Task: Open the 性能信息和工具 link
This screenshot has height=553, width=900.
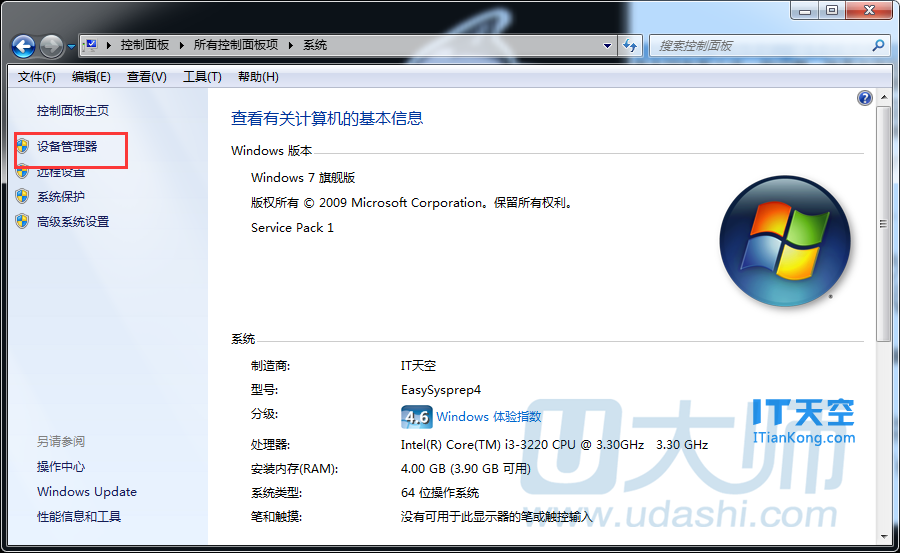Action: 79,516
